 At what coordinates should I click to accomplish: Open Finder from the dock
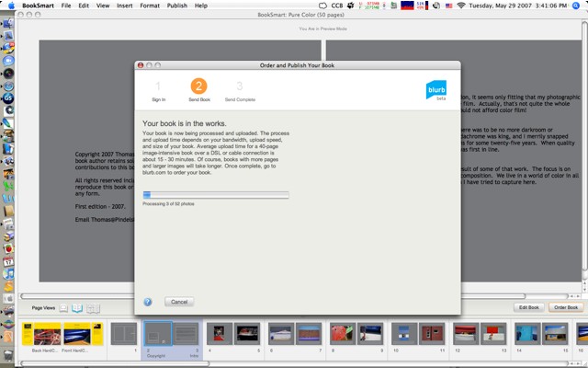(8, 23)
